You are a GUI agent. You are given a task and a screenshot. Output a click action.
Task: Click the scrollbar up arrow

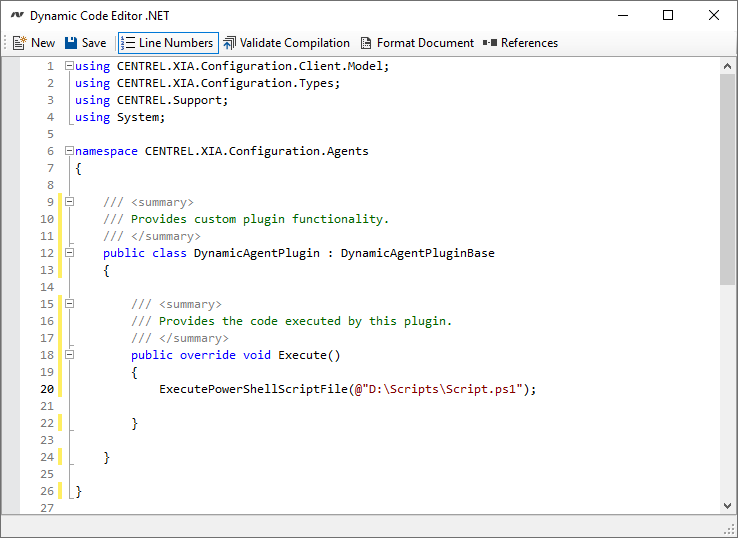point(727,66)
